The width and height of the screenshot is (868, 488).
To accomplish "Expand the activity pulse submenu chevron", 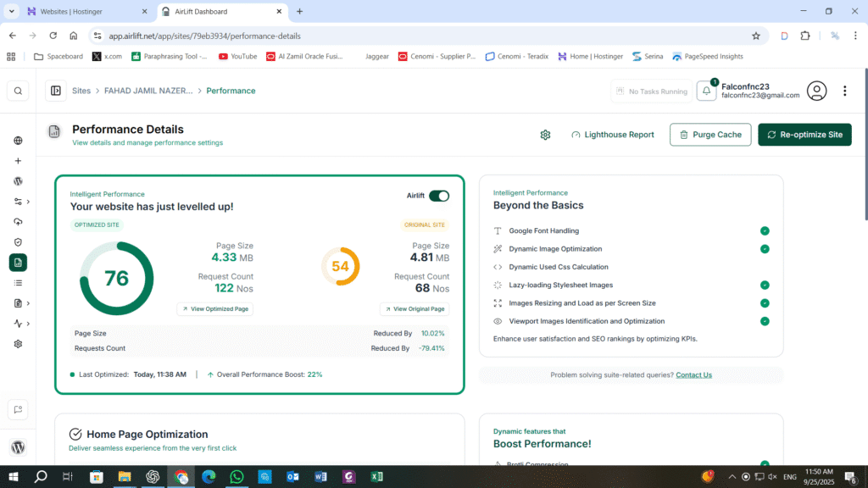I will coord(28,324).
